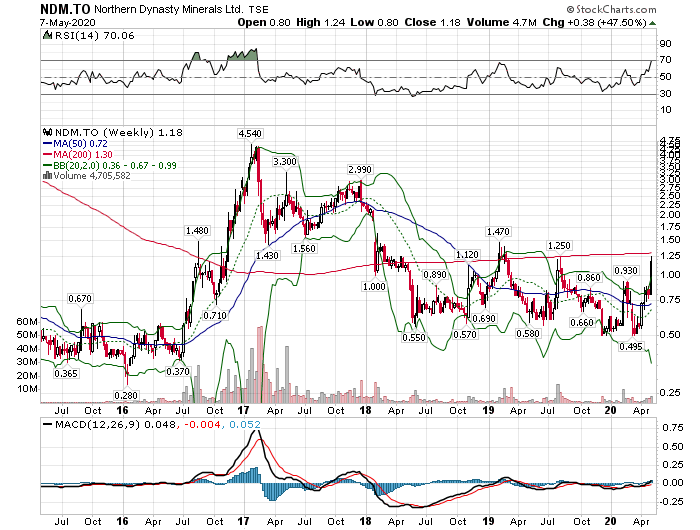700x530 pixels.
Task: Click the red MA(200) 1.30 legend entry
Action: [x=78, y=154]
